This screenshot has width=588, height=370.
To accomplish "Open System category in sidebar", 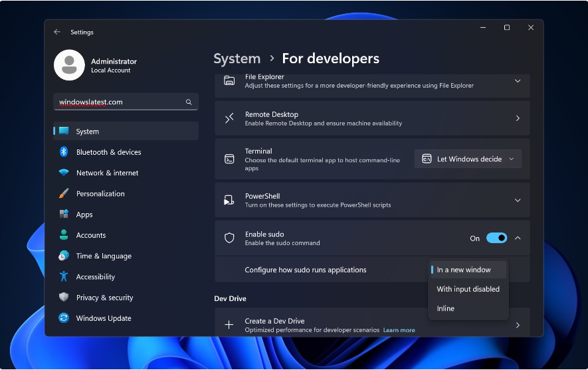I will pyautogui.click(x=126, y=132).
